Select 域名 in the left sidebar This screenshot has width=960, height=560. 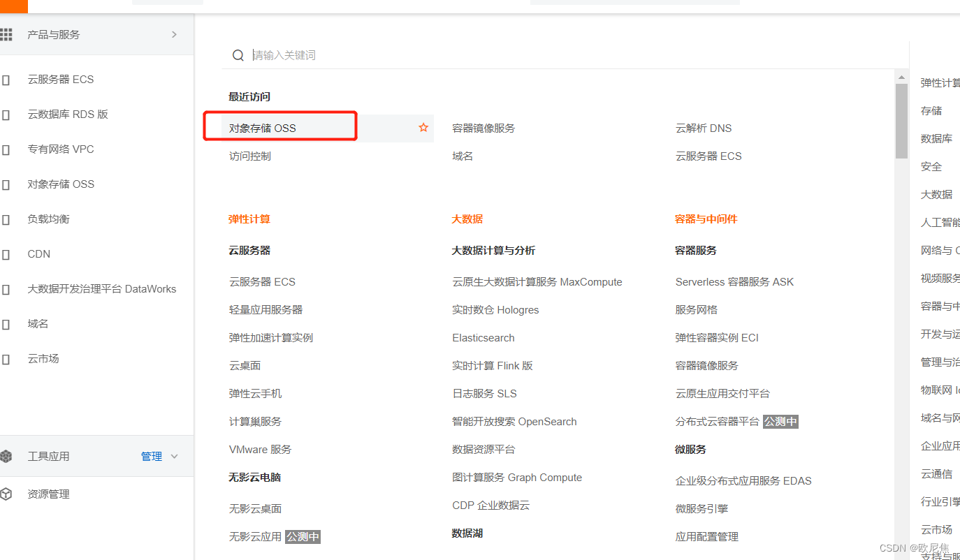(x=38, y=324)
